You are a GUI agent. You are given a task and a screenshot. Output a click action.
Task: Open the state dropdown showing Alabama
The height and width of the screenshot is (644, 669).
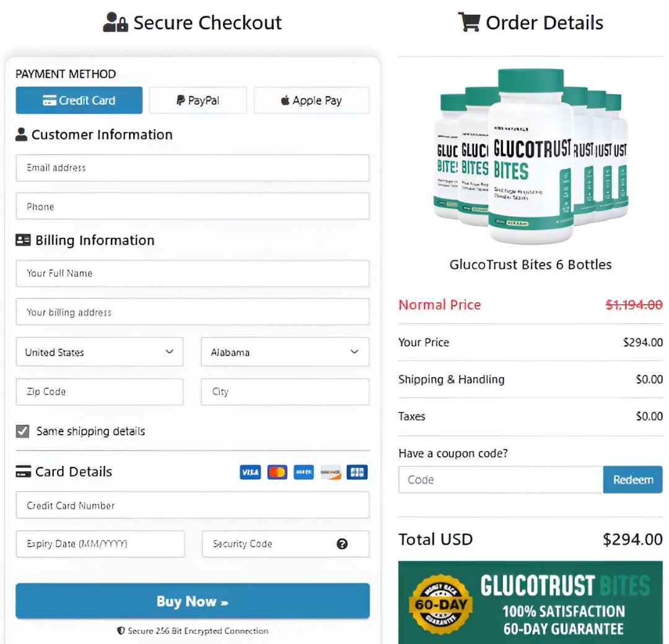284,352
